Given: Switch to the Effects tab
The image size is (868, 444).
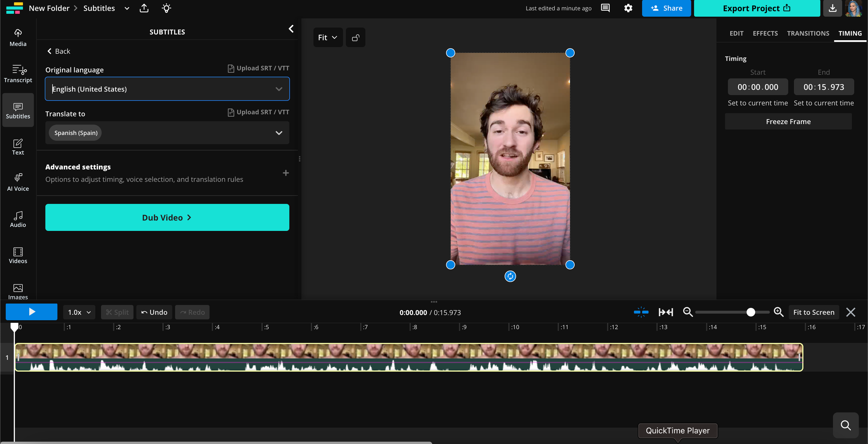Looking at the screenshot, I should coord(765,33).
